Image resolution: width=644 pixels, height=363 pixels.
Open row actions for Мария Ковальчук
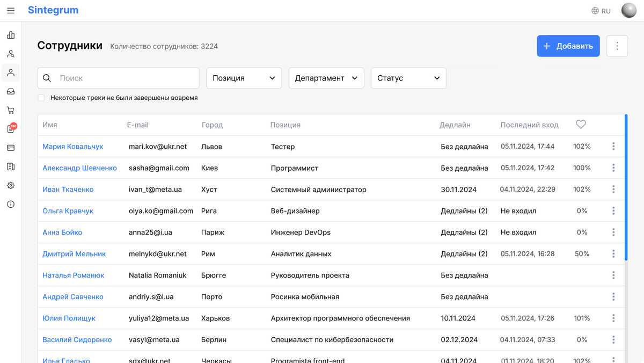[x=613, y=146]
